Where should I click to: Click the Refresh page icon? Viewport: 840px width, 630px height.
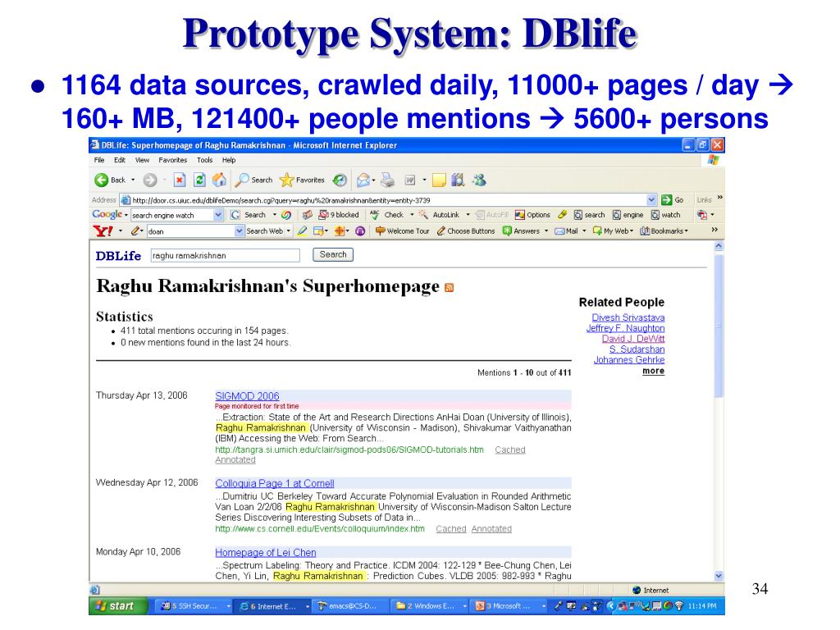click(199, 180)
